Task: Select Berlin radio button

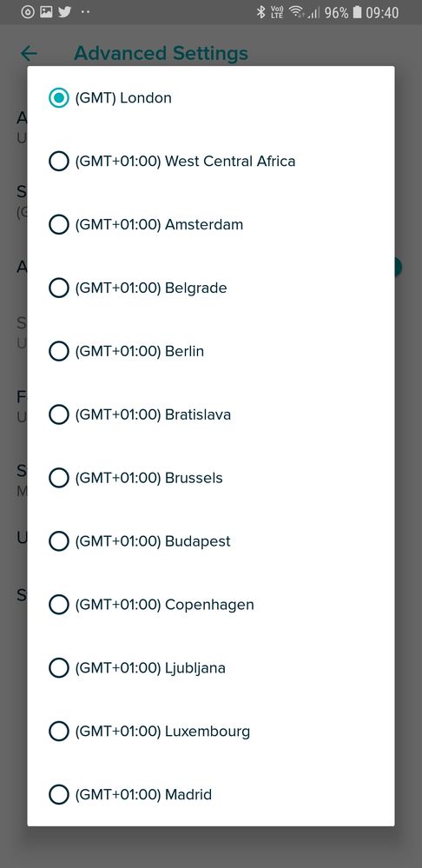Action: click(59, 351)
